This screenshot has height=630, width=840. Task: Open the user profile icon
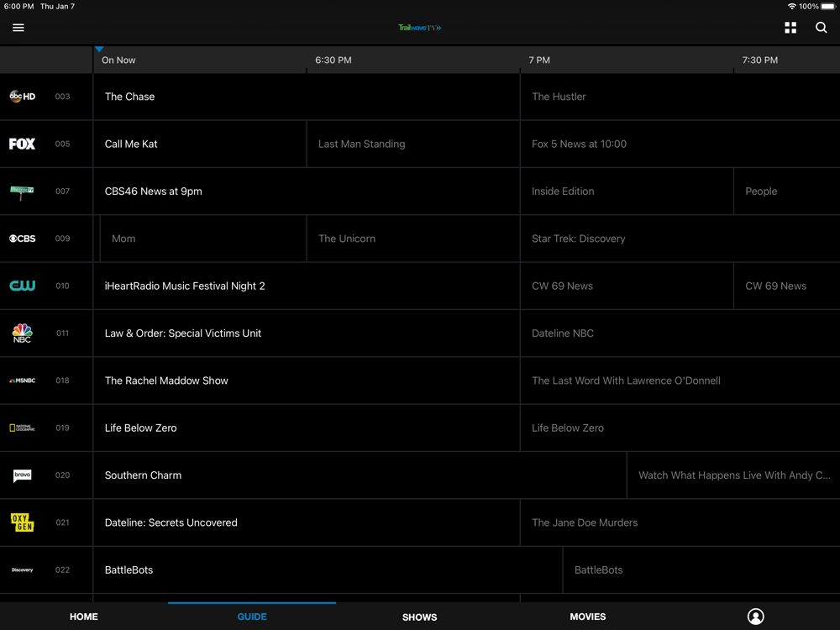tap(755, 617)
